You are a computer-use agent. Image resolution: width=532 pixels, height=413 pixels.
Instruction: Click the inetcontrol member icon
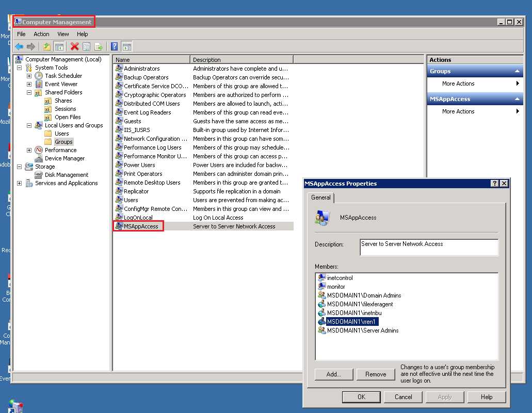click(321, 278)
